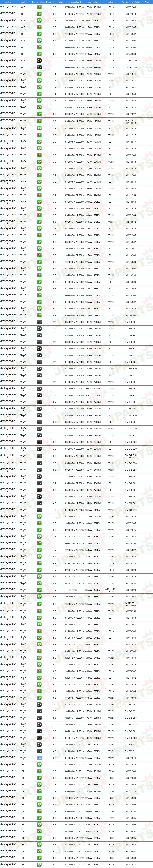Click diesel ON icon in row OM 642.910, OM 642.921
The image size is (153, 868).
click(x=39, y=456)
